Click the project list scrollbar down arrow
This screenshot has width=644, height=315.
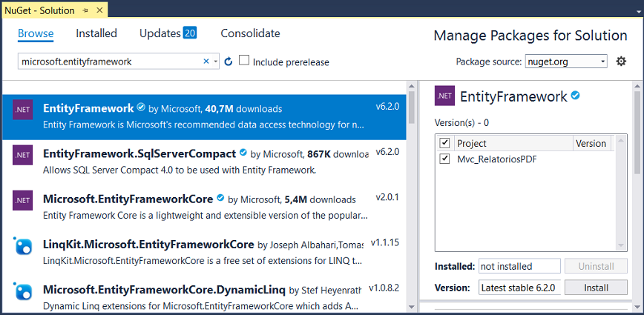point(620,245)
